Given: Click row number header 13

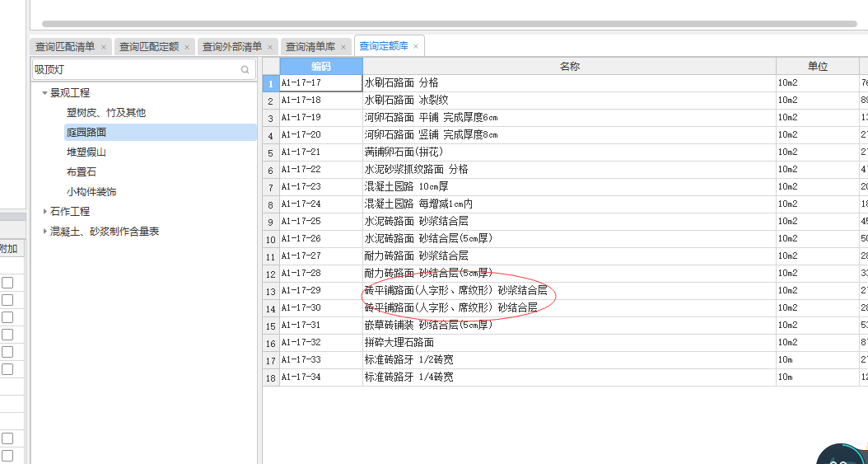Looking at the screenshot, I should pyautogui.click(x=271, y=291).
